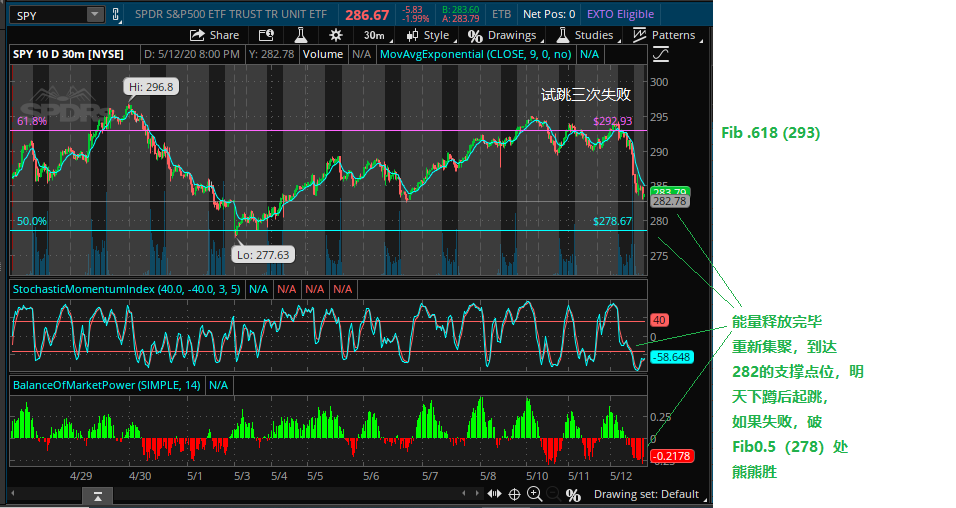Screen dimensions: 956x508
Task: Open the 30m timeframe dropdown
Action: pyautogui.click(x=376, y=35)
